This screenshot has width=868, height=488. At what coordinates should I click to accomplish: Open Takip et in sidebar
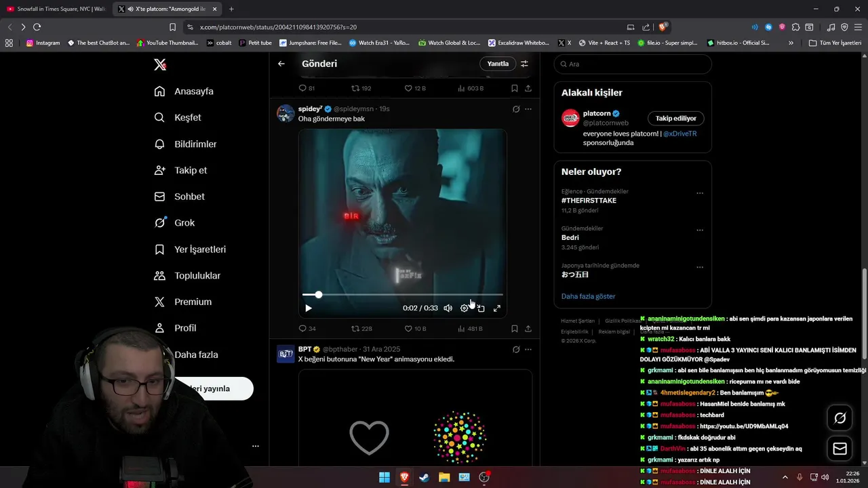[180, 170]
